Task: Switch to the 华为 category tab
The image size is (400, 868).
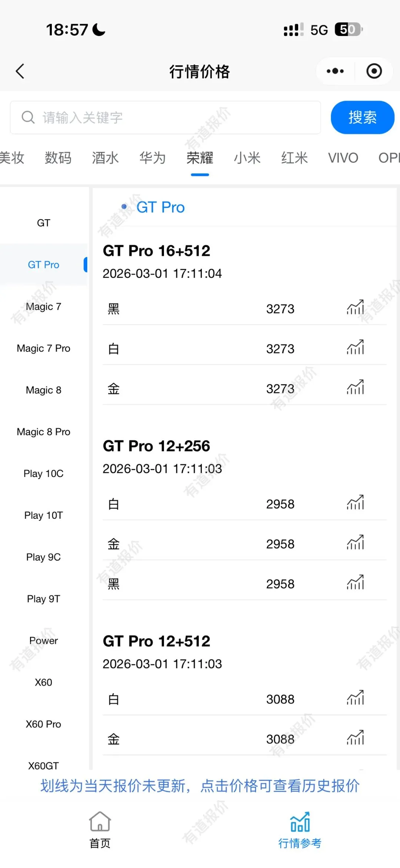Action: [x=153, y=158]
